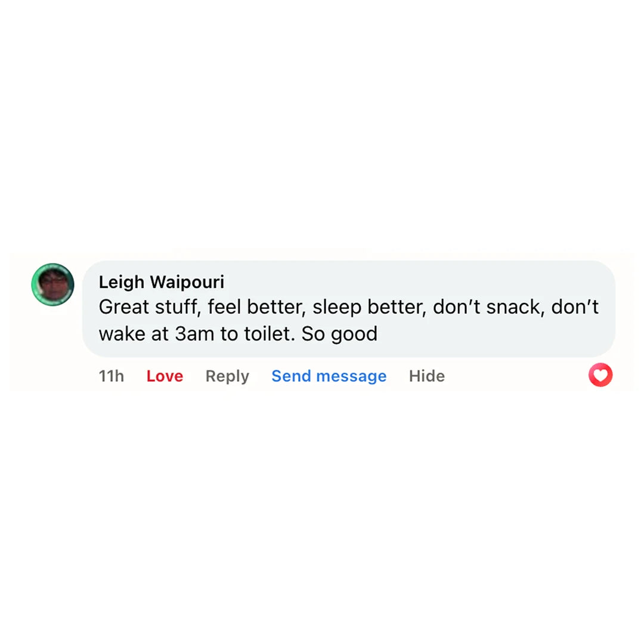This screenshot has height=644, width=644.
Task: View who reacted via the heart badge
Action: [x=600, y=375]
